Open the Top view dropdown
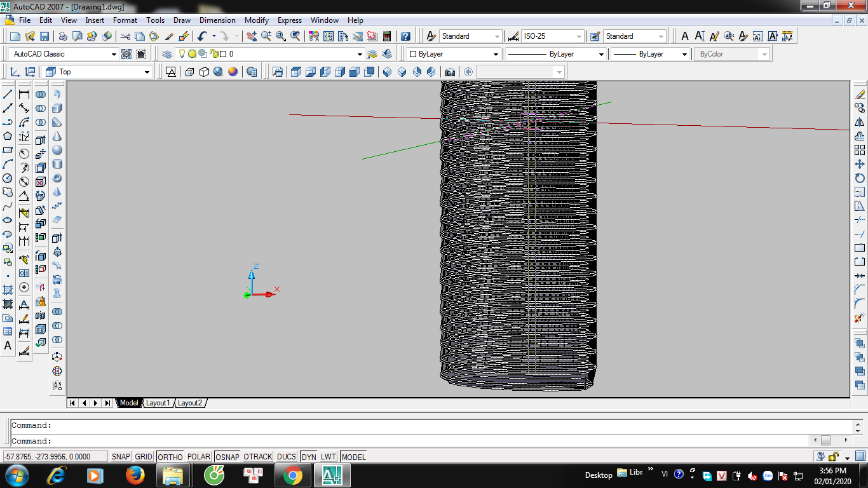Image resolution: width=868 pixels, height=488 pixels. (x=98, y=72)
